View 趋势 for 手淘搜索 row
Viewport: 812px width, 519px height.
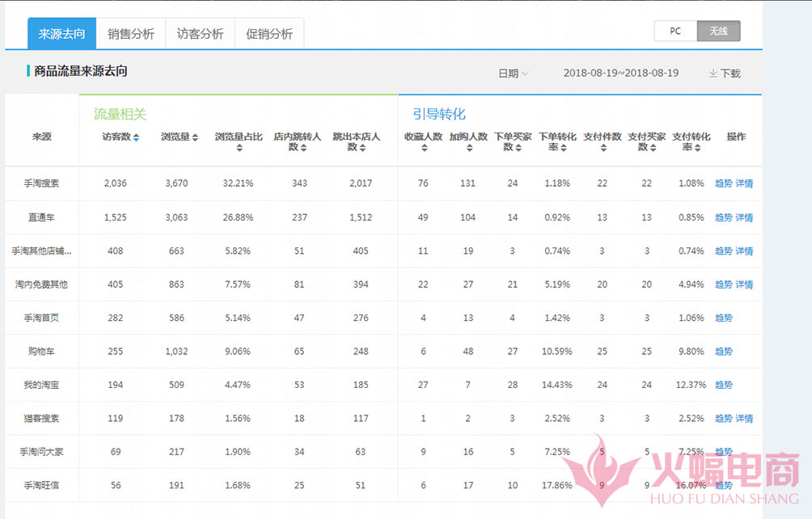tap(723, 184)
